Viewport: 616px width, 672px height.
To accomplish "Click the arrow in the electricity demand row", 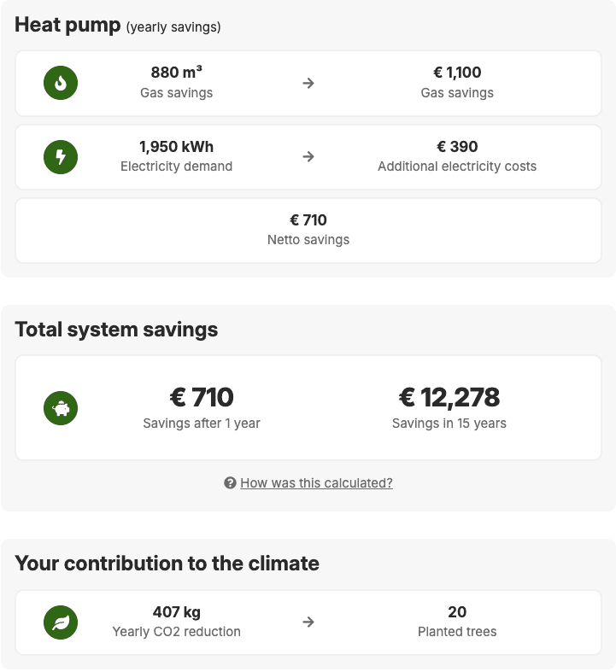I will coord(308,156).
